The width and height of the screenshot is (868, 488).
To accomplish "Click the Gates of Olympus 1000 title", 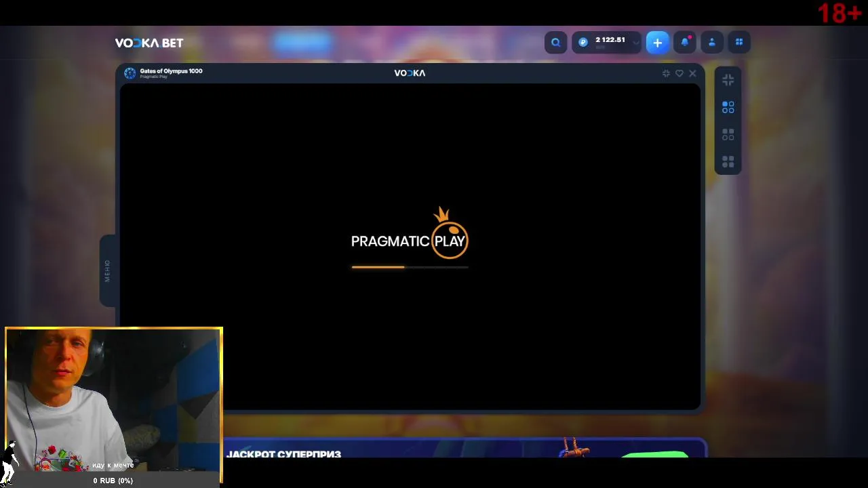I will pos(171,70).
